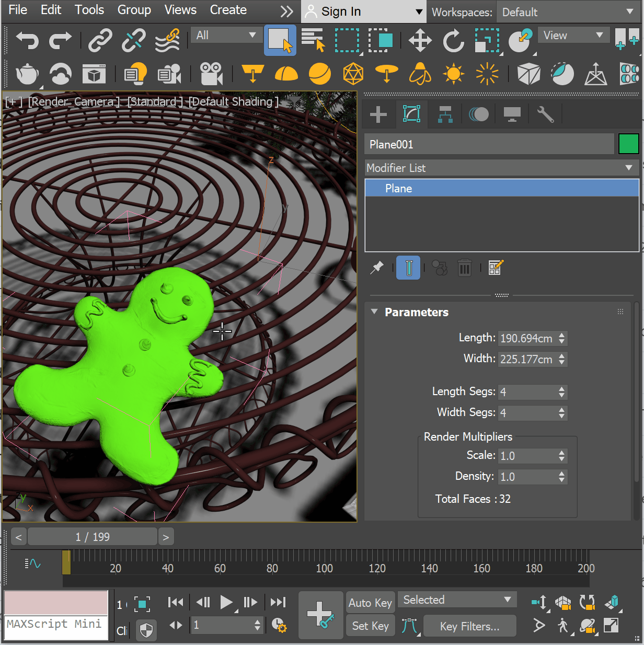Click the teapot Render Setup icon
The height and width of the screenshot is (645, 644).
tap(27, 74)
